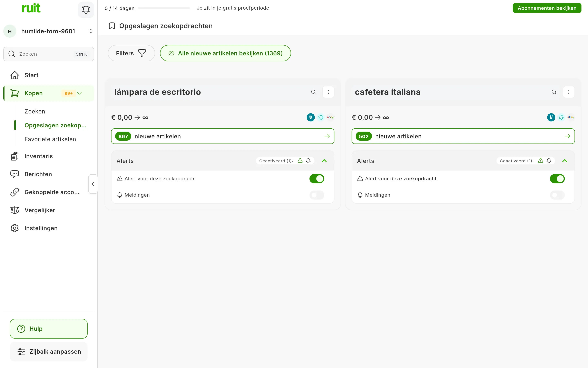Toggle the alert for the lámpara de escritorio search

(317, 179)
